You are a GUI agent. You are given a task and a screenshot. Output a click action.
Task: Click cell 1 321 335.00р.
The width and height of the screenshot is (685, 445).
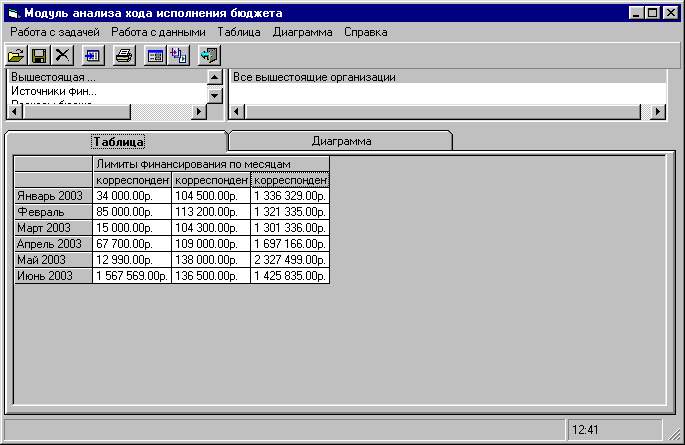(x=290, y=212)
